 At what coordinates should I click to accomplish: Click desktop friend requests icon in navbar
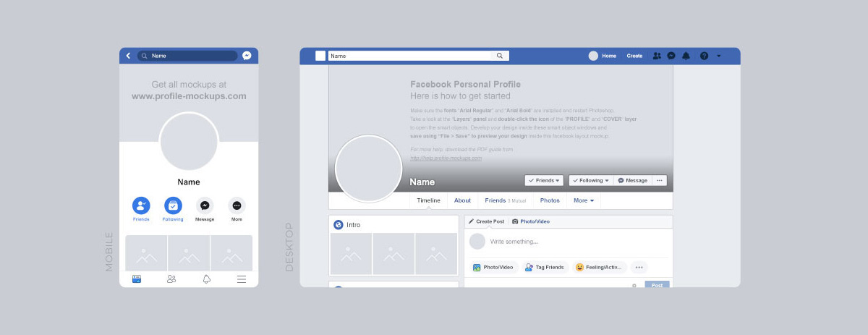click(x=657, y=56)
